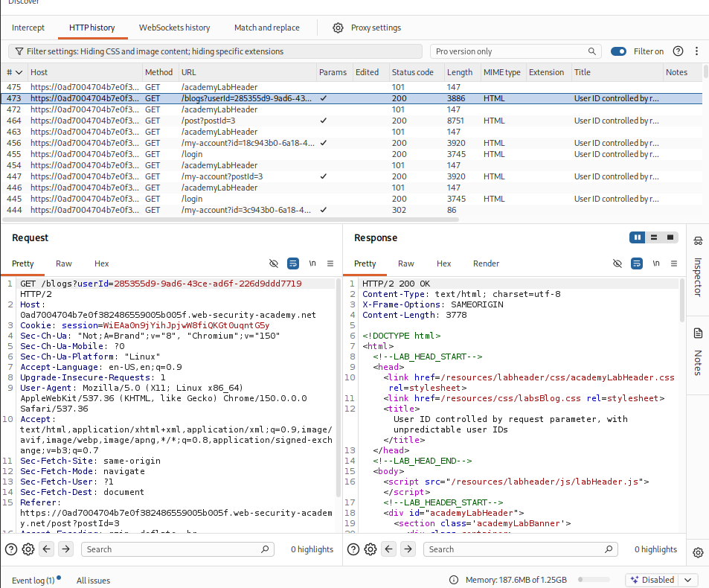The width and height of the screenshot is (709, 588).
Task: Go to next match in Response search
Action: click(408, 549)
